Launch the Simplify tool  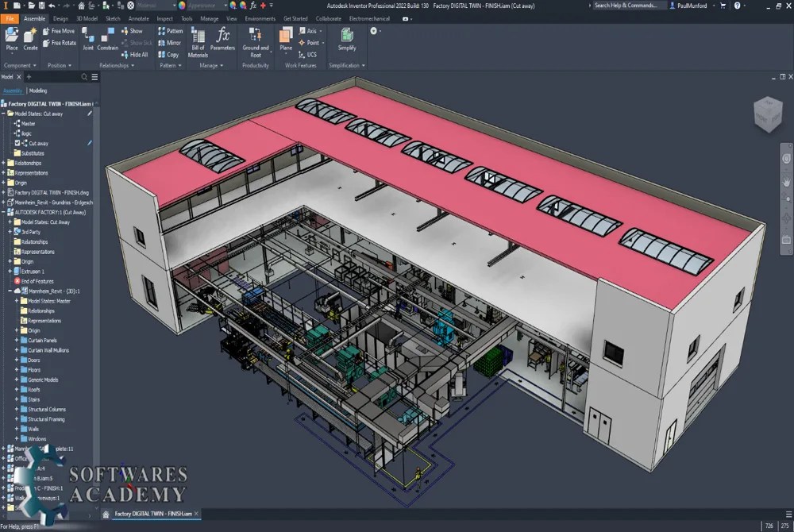[x=346, y=40]
